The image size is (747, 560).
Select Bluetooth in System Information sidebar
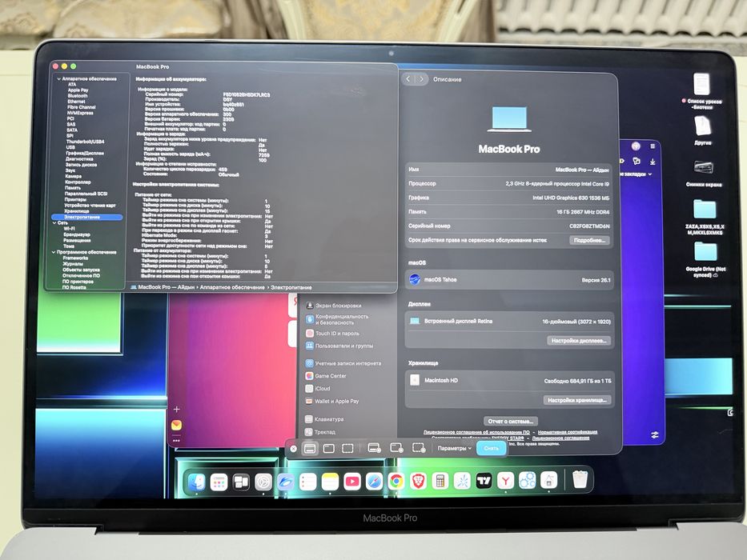[x=77, y=96]
